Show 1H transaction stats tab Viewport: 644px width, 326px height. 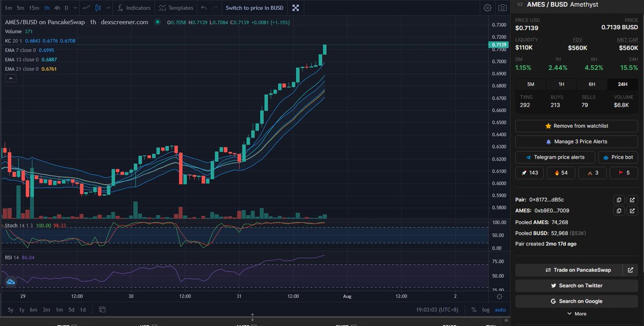pos(561,84)
